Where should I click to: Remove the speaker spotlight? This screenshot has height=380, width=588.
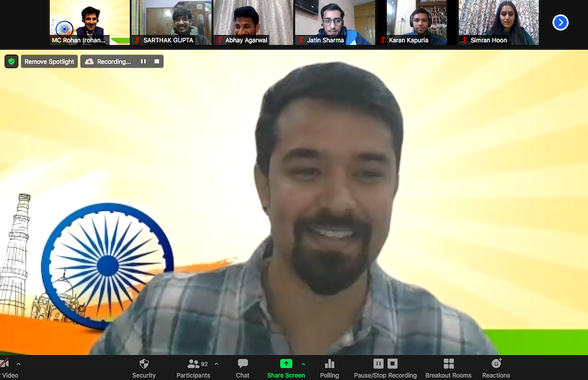[49, 61]
